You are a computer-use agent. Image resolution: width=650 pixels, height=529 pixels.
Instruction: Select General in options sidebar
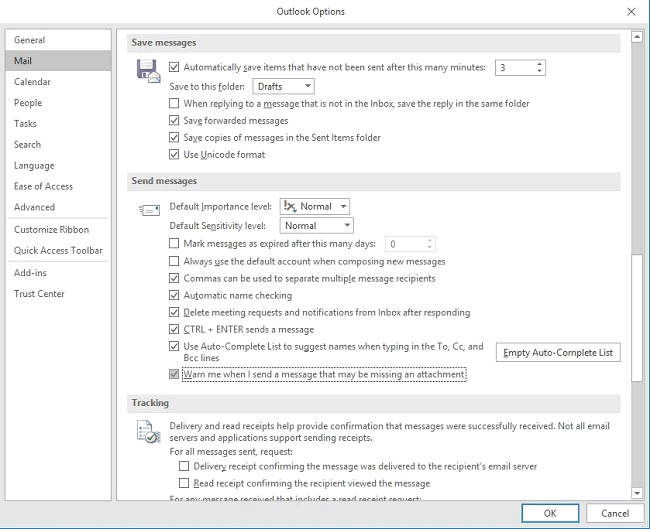[x=58, y=40]
